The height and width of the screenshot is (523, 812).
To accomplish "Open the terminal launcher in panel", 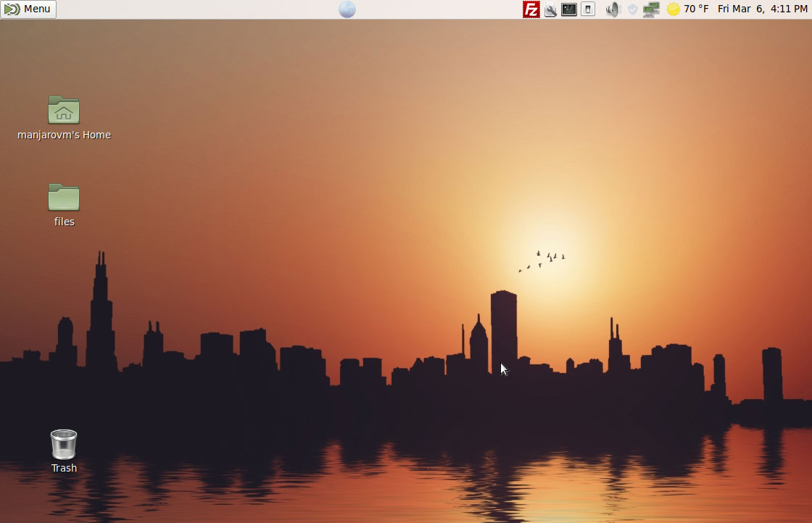I will point(569,9).
